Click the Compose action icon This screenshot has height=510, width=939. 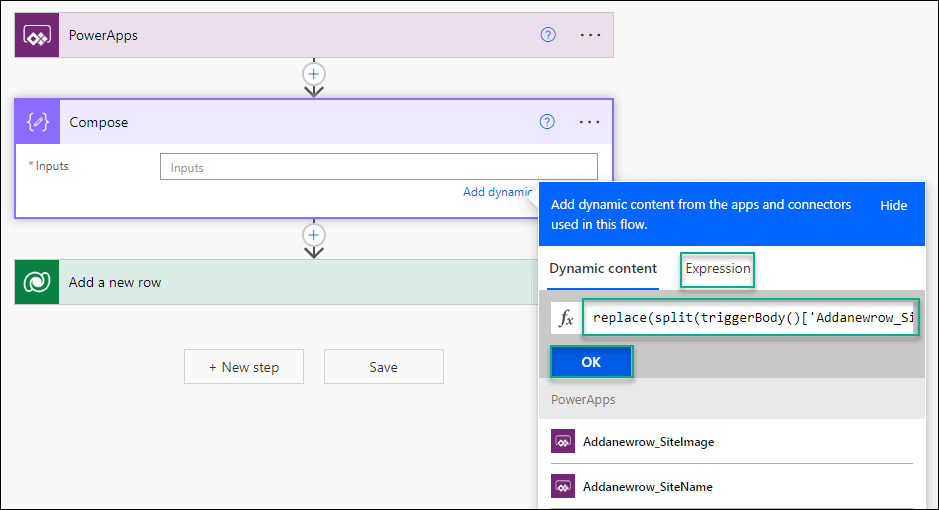[38, 122]
